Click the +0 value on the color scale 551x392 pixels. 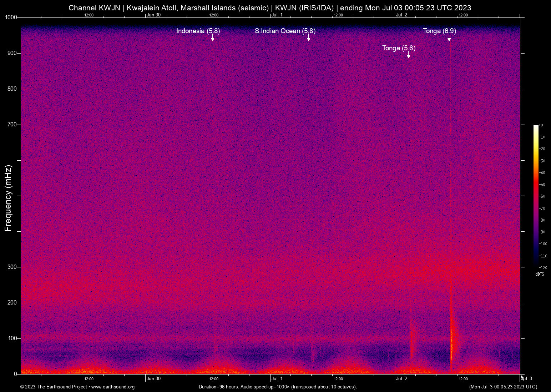coord(541,125)
